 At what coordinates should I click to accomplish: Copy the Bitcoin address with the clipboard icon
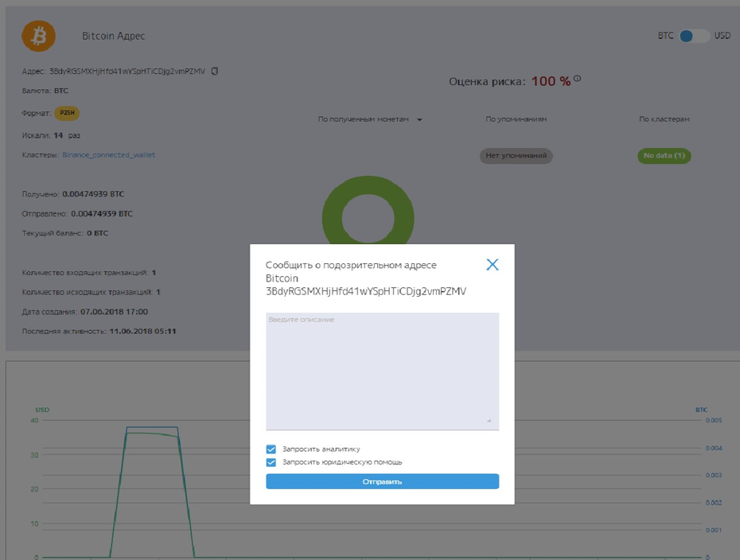point(215,72)
